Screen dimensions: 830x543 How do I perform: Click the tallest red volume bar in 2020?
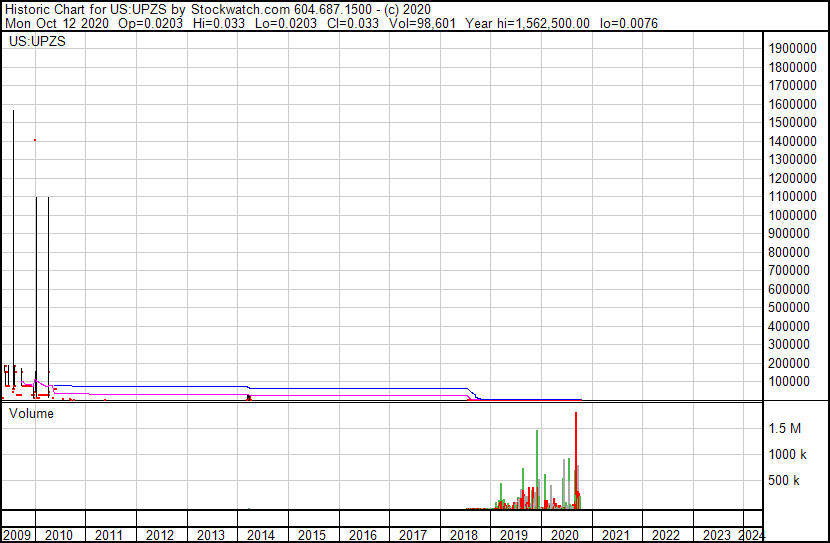(x=576, y=460)
